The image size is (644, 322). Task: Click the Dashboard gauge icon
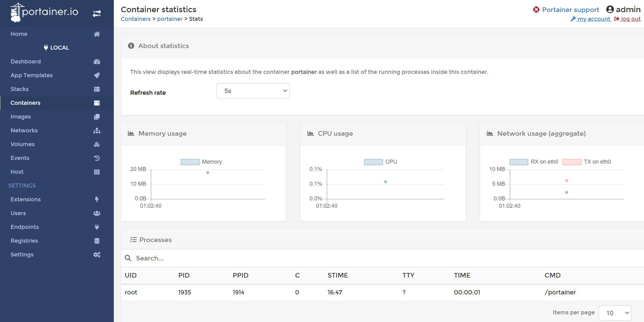(97, 62)
